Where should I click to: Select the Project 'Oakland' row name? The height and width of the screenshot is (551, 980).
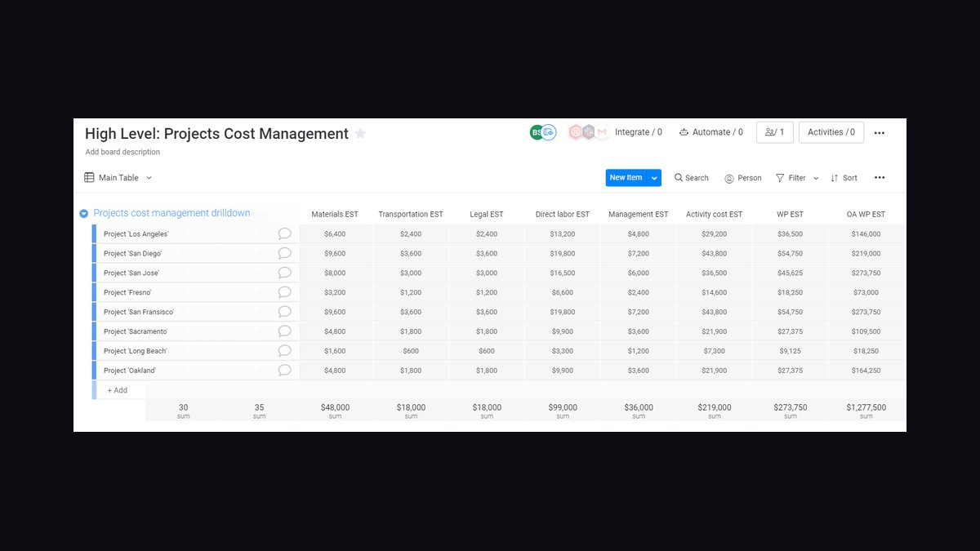pos(130,371)
